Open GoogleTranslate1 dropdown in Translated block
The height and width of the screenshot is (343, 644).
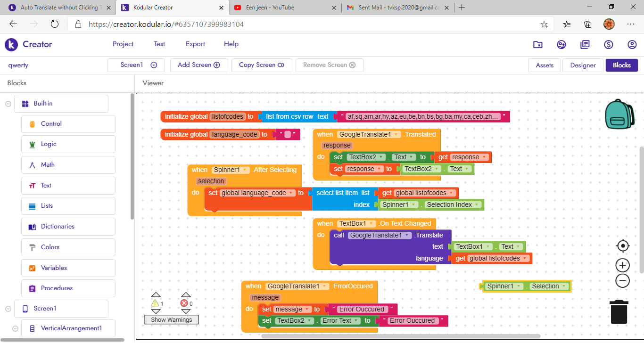[x=370, y=134]
